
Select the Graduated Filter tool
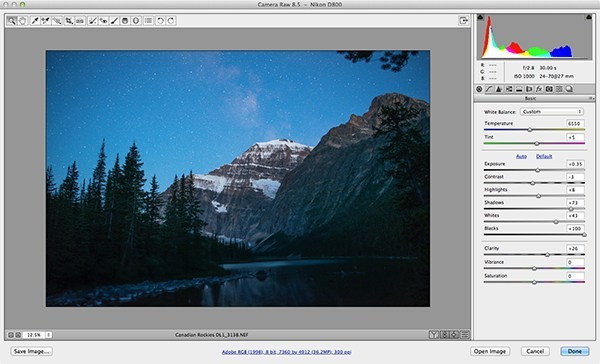125,21
